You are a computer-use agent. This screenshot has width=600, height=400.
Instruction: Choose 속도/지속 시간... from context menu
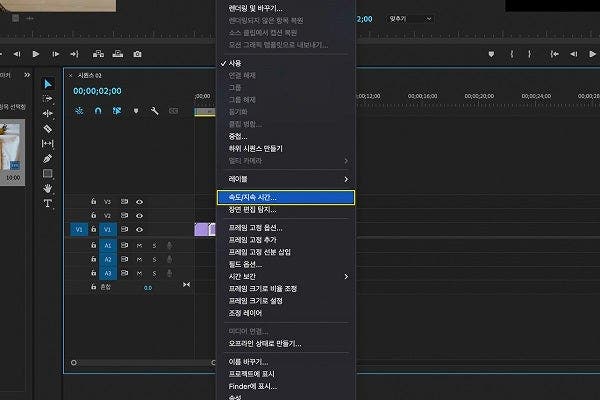[x=285, y=198]
